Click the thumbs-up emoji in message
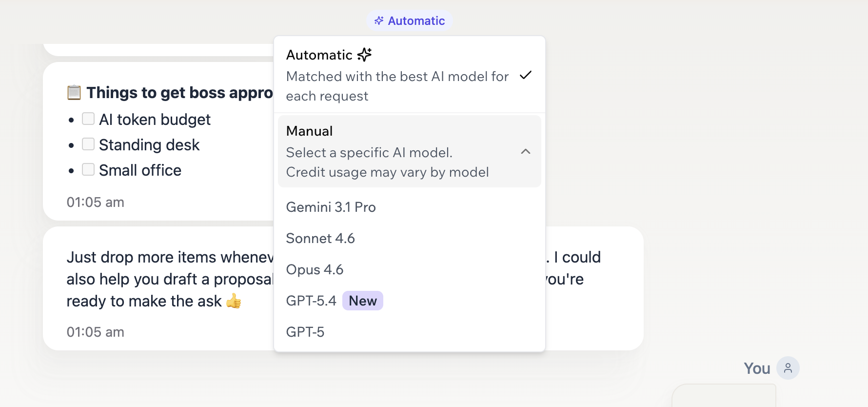The width and height of the screenshot is (868, 407). coord(234,301)
